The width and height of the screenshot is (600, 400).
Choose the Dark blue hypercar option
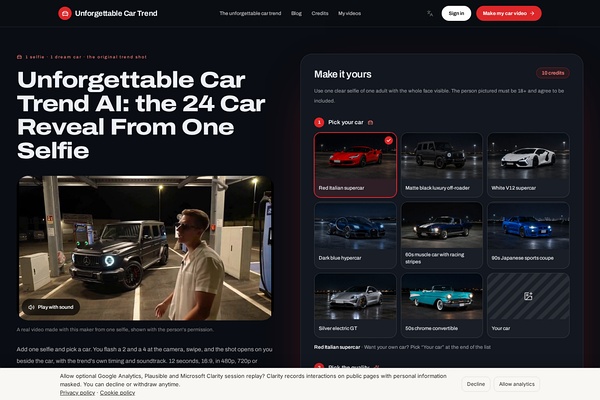pos(355,235)
